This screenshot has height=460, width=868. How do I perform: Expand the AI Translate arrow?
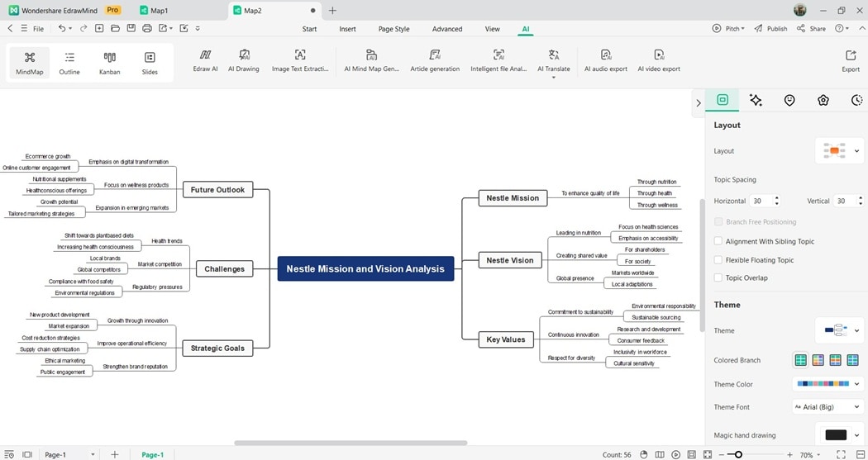point(554,78)
